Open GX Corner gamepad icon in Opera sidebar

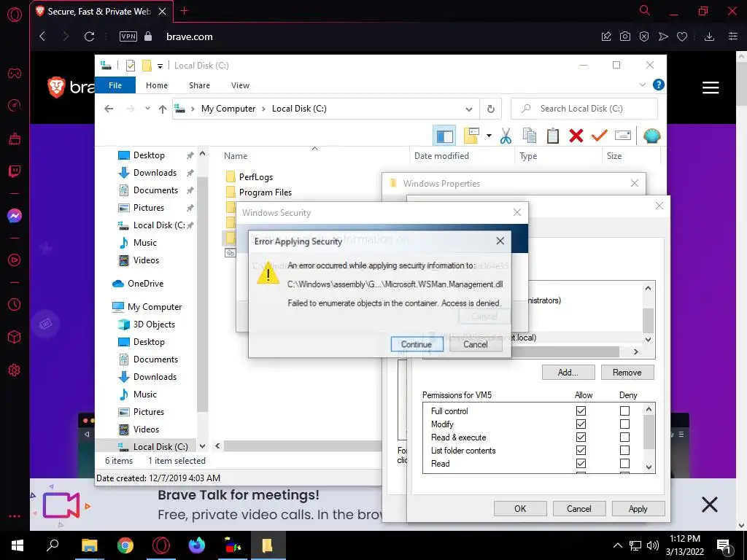[x=15, y=74]
